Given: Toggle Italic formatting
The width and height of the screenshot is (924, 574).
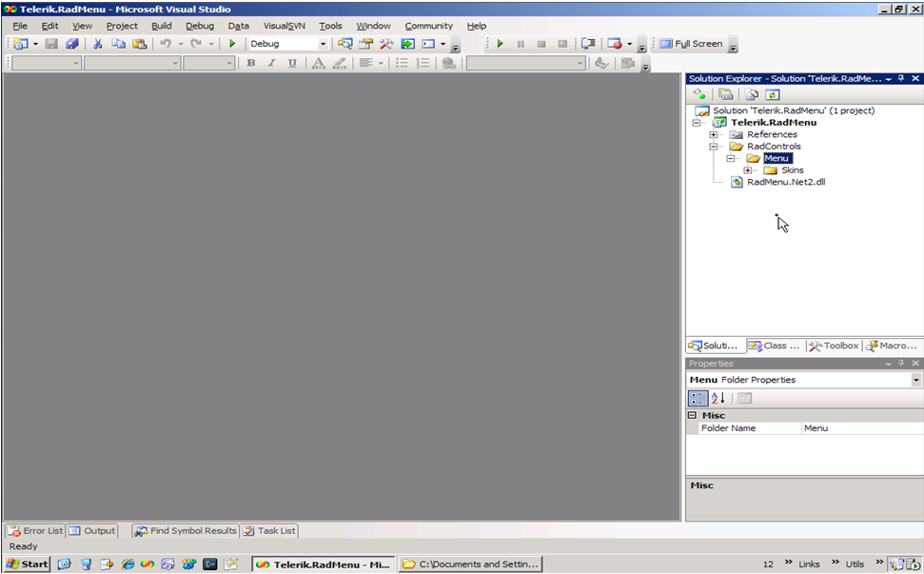Looking at the screenshot, I should coord(271,63).
